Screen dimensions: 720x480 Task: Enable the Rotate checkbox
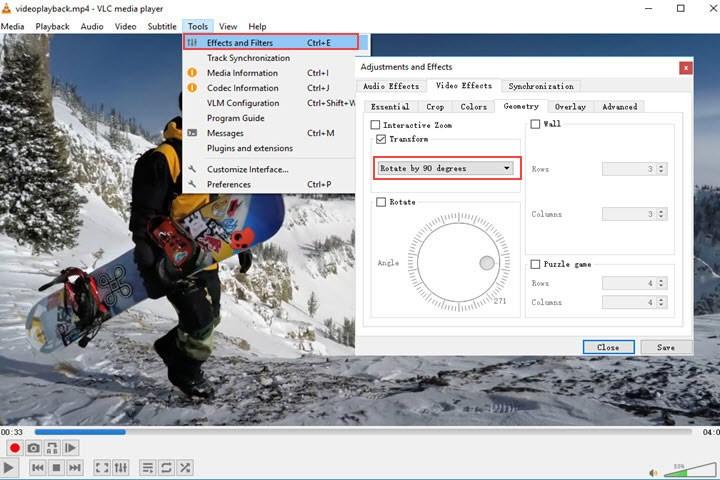pyautogui.click(x=381, y=202)
